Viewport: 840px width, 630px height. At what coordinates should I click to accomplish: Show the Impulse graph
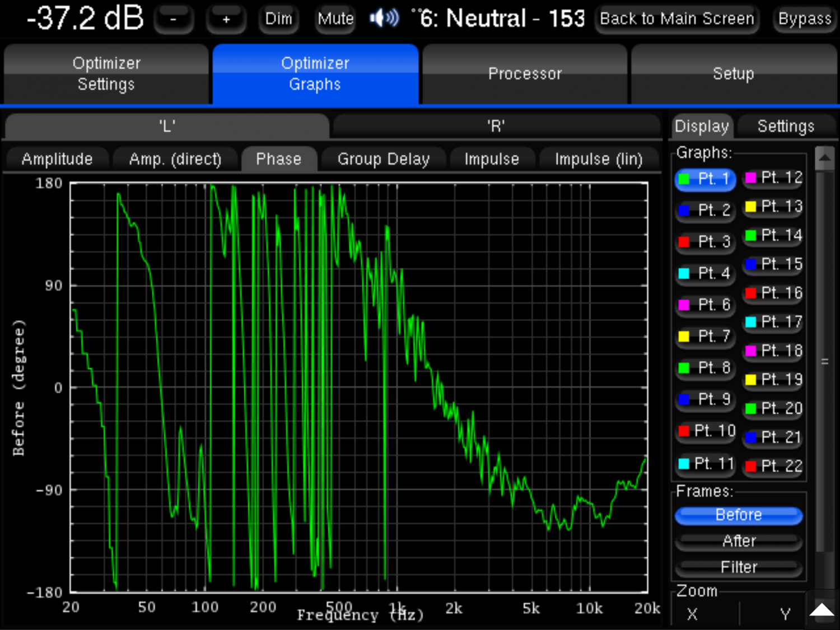click(492, 159)
